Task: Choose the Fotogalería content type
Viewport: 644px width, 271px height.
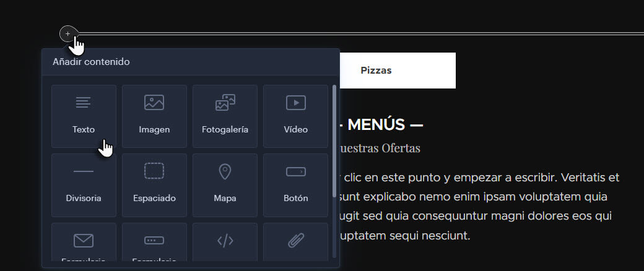Action: tap(225, 116)
